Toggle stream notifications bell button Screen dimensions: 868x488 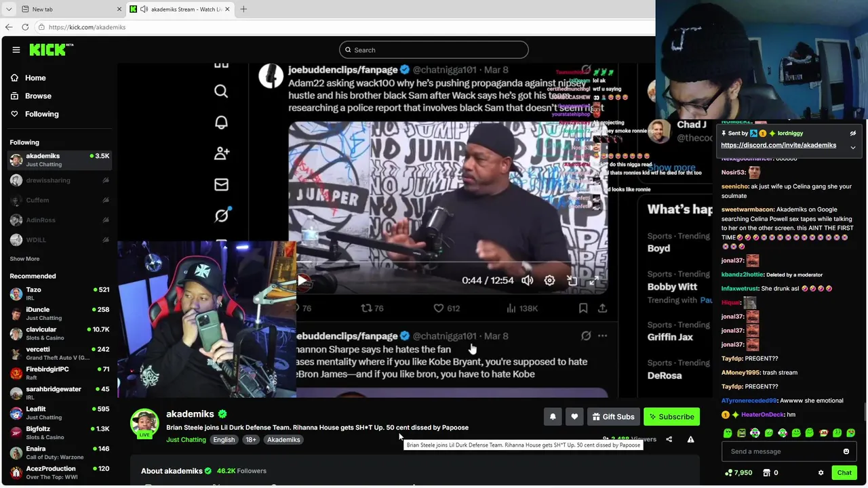(x=553, y=417)
